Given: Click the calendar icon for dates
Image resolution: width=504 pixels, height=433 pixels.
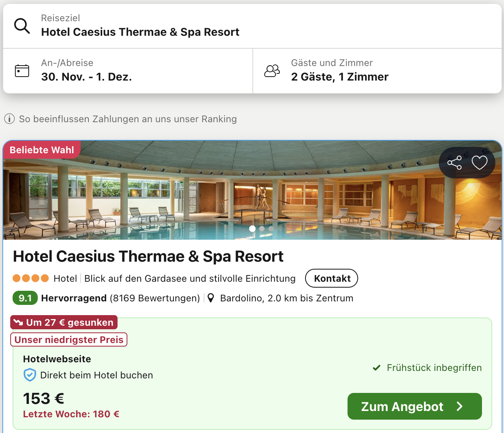Looking at the screenshot, I should (22, 71).
